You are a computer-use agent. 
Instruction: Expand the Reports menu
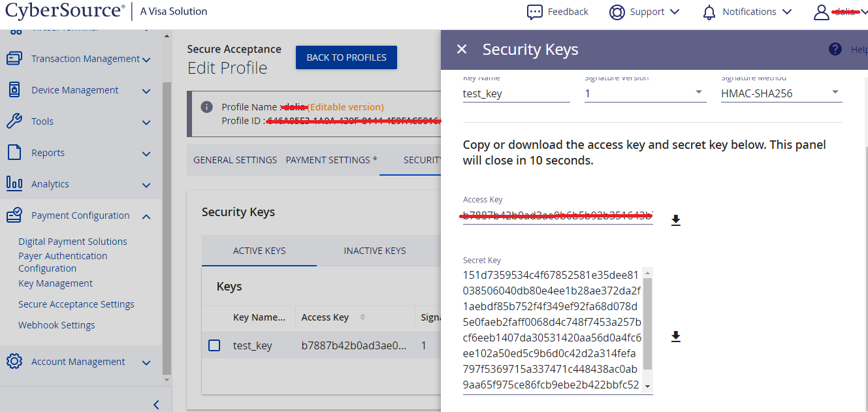point(146,154)
